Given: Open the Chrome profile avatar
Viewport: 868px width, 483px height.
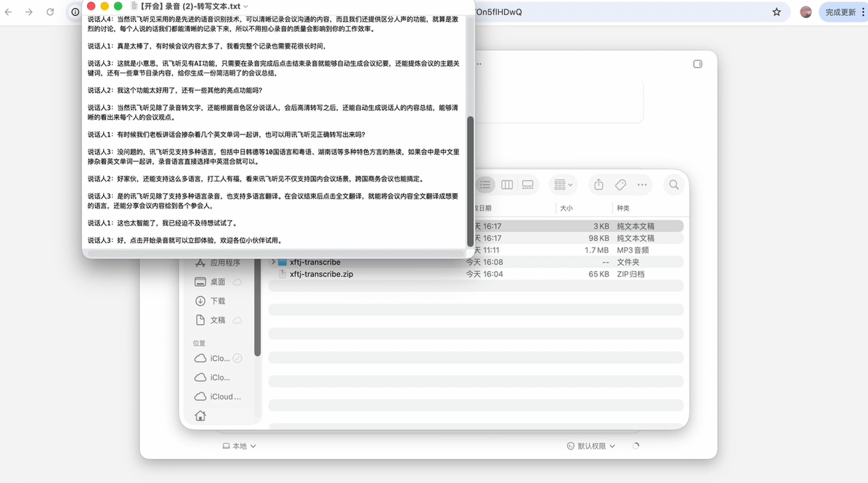Looking at the screenshot, I should [x=806, y=12].
